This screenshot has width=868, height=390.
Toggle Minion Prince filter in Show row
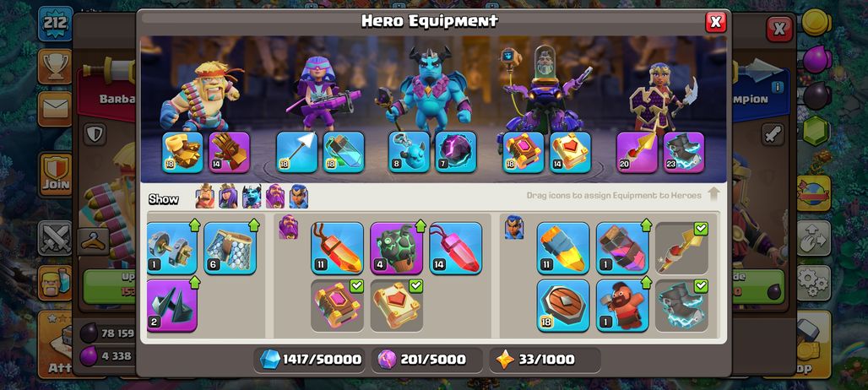pyautogui.click(x=252, y=197)
